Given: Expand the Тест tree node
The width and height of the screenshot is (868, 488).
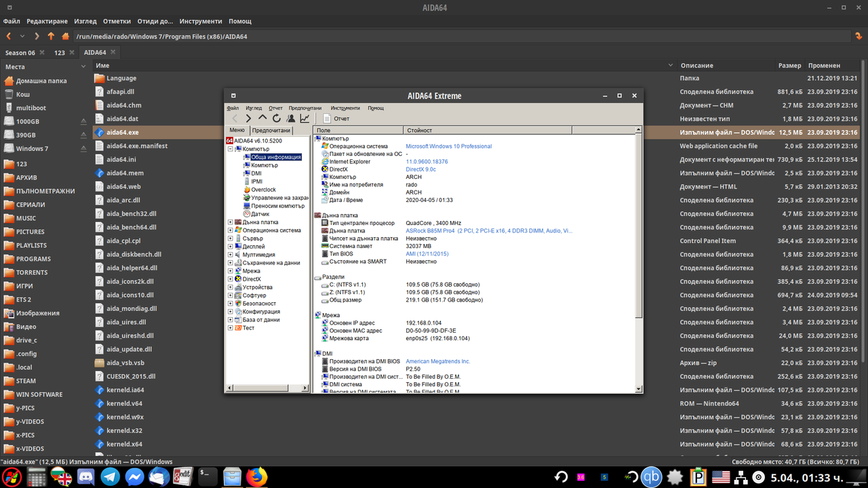Looking at the screenshot, I should click(x=231, y=328).
